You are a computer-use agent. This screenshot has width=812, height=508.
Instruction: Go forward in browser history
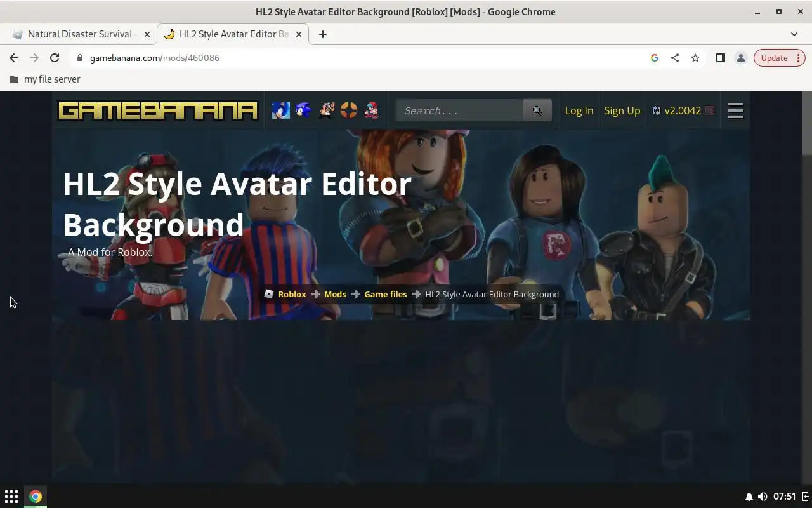pos(34,58)
